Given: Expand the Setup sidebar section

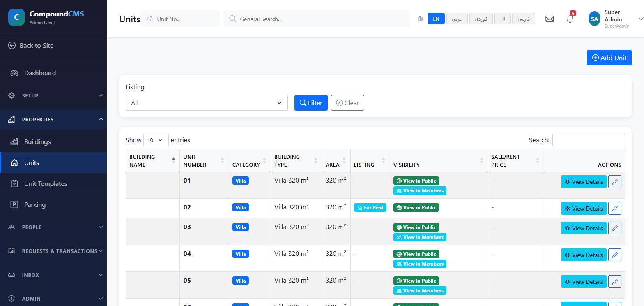Looking at the screenshot, I should click(53, 95).
